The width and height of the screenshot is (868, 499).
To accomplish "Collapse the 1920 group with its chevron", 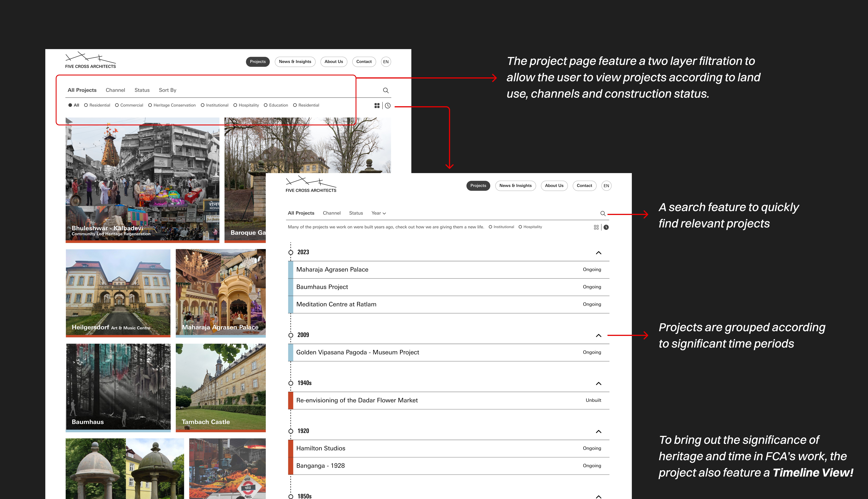I will [598, 431].
